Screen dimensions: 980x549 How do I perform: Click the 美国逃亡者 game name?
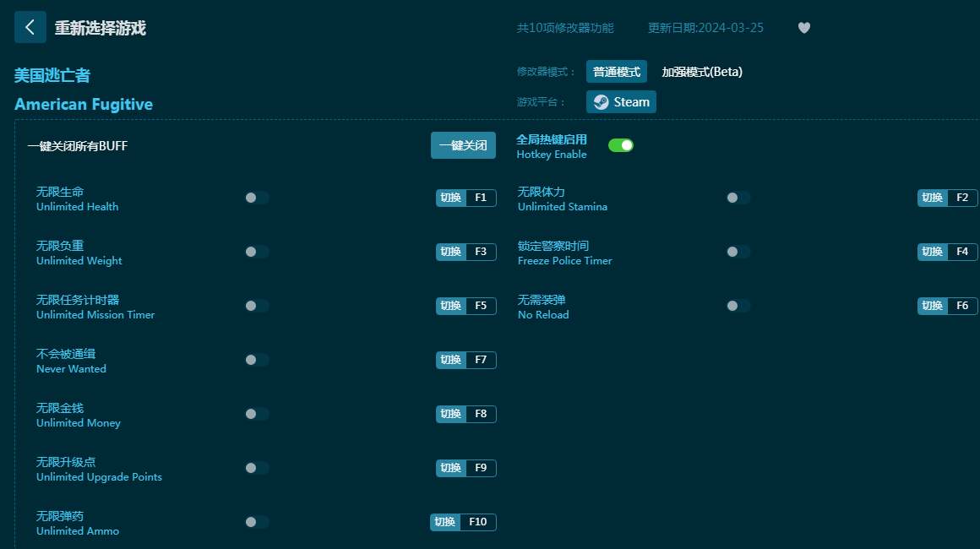pyautogui.click(x=52, y=75)
